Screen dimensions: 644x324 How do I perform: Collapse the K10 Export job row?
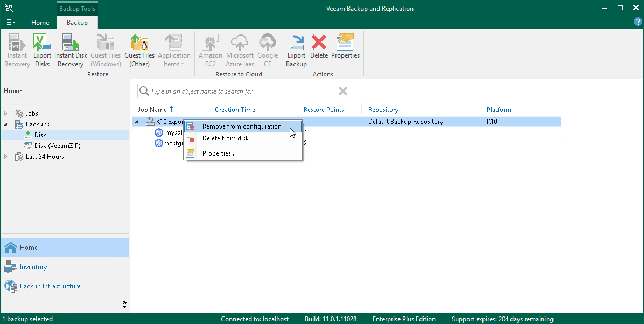[x=137, y=122]
